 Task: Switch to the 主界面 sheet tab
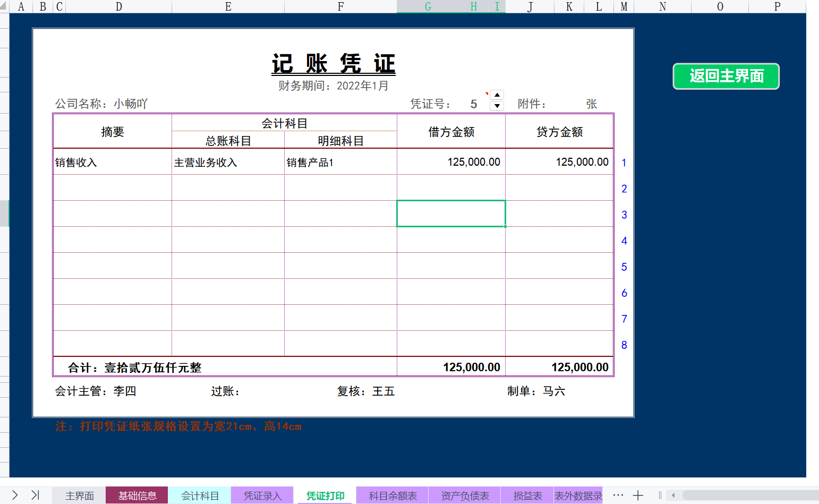point(79,496)
